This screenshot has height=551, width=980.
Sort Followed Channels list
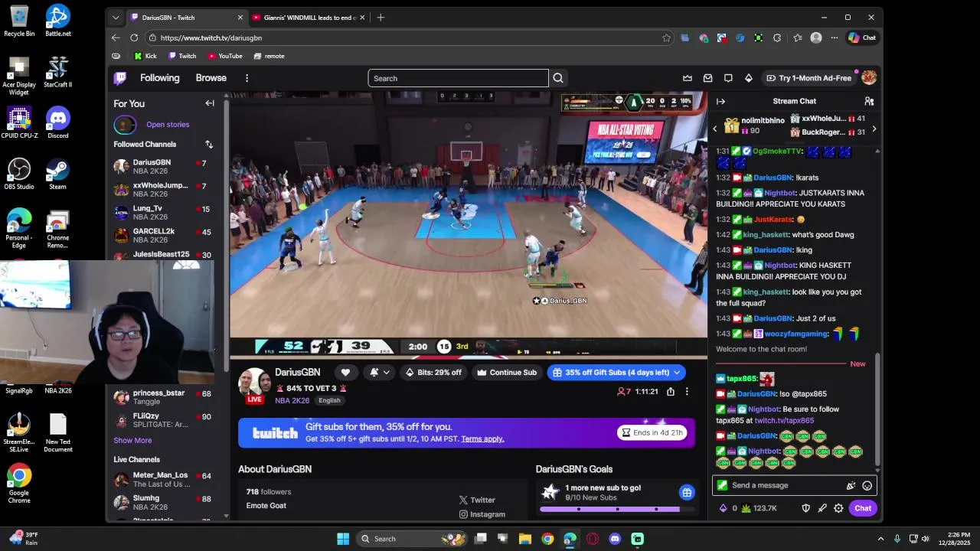pyautogui.click(x=209, y=144)
